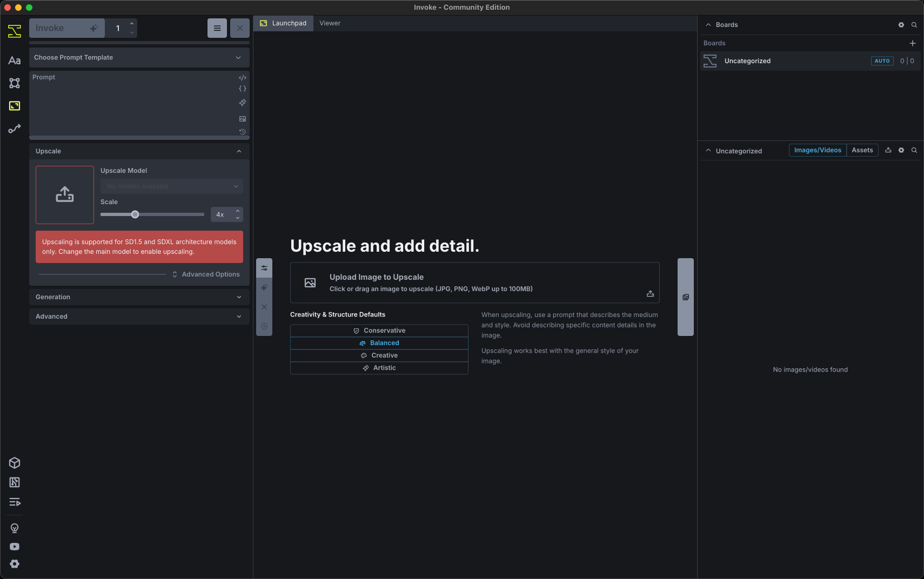Collapse the Upscale section
Screen dimensions: 924x579
coord(139,151)
